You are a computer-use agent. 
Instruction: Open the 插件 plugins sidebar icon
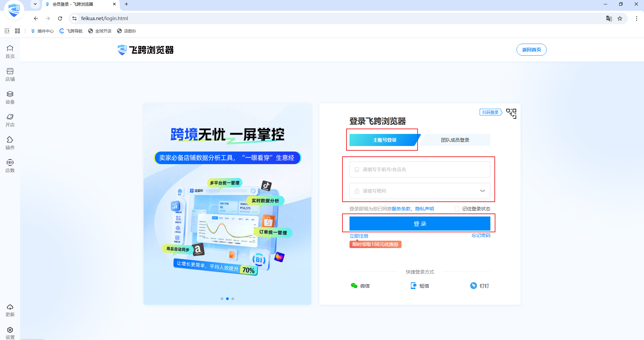tap(10, 143)
